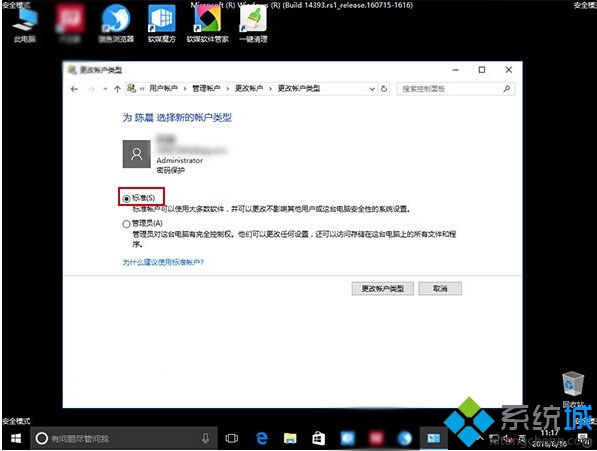
Task: Open File Explorer from taskbar
Action: point(290,438)
